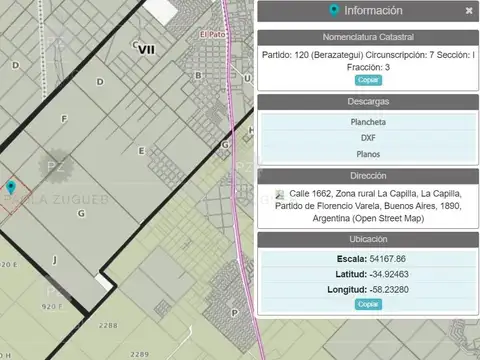Open the Planos download
Viewport: 480px width, 360px height.
tap(368, 154)
